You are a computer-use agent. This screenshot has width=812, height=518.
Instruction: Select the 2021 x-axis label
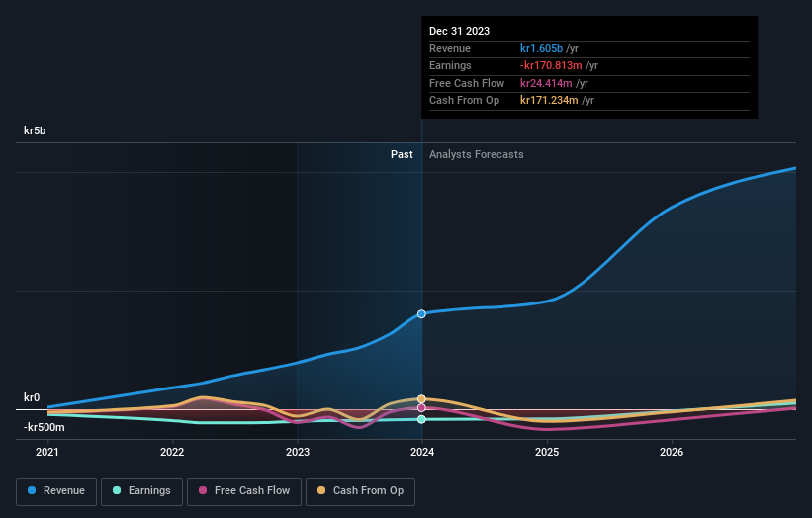point(47,452)
